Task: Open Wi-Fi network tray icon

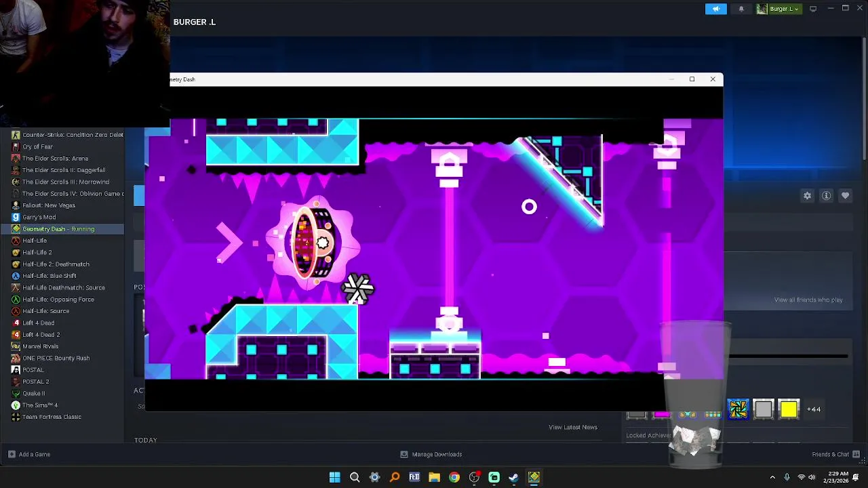Action: pyautogui.click(x=801, y=477)
